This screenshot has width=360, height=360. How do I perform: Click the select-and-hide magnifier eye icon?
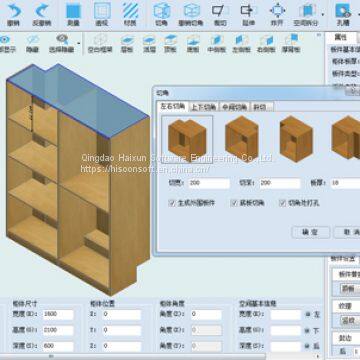62,40
